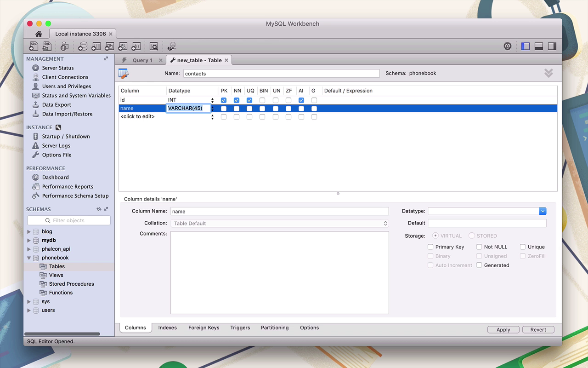The height and width of the screenshot is (368, 588).
Task: Create a new view toolbar icon
Action: [x=109, y=46]
